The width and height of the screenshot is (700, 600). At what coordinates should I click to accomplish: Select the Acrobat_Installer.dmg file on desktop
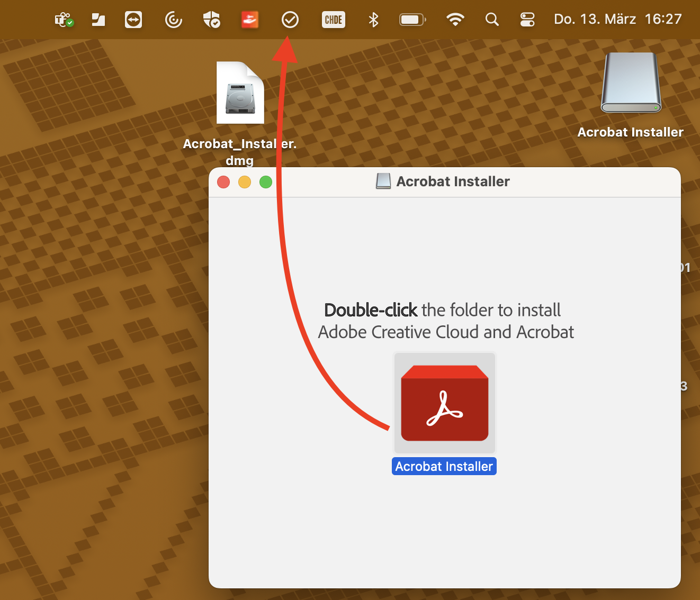pos(240,93)
